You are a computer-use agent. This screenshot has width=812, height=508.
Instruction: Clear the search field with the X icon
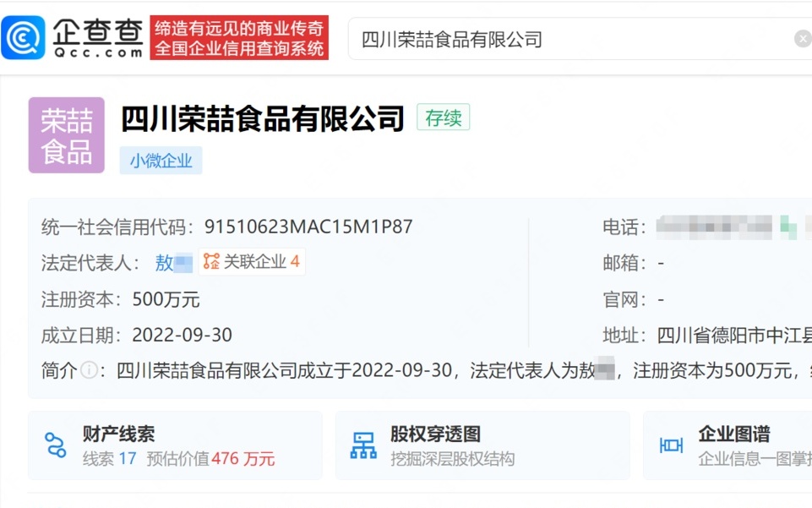point(803,39)
